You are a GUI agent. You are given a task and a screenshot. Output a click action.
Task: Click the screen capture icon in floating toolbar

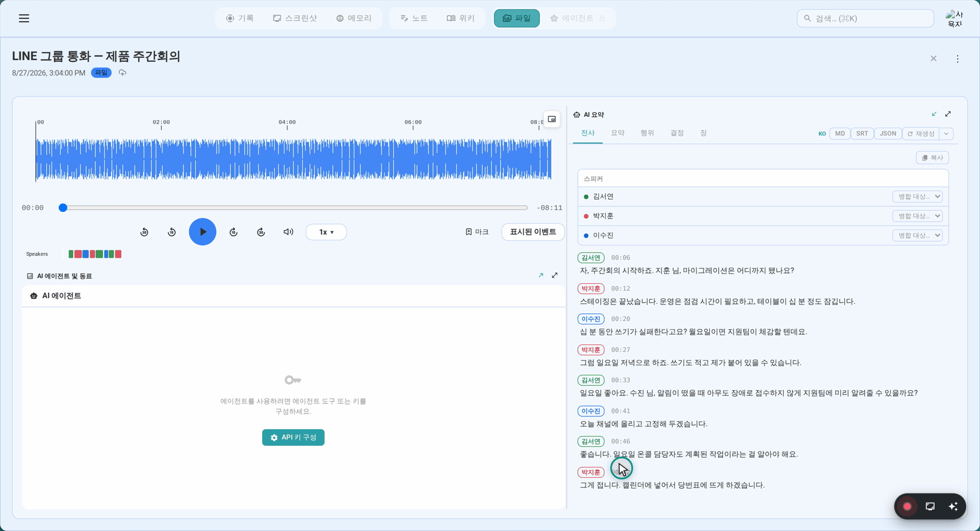click(x=930, y=506)
